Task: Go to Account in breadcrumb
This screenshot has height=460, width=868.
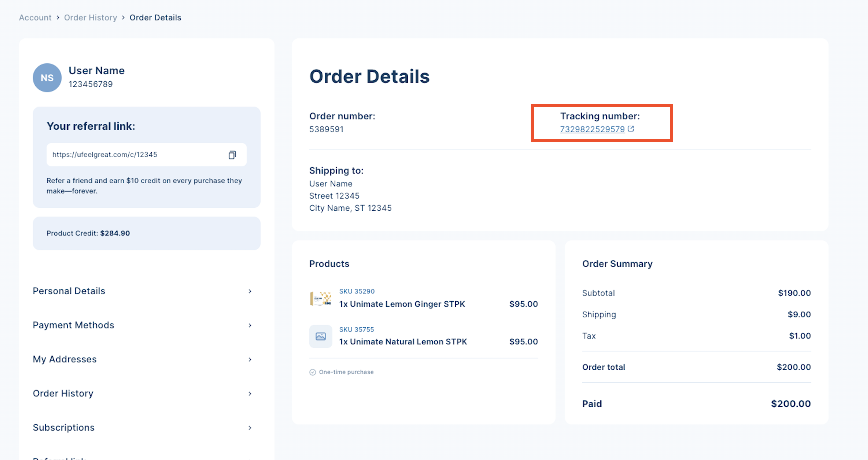Action: coord(35,18)
